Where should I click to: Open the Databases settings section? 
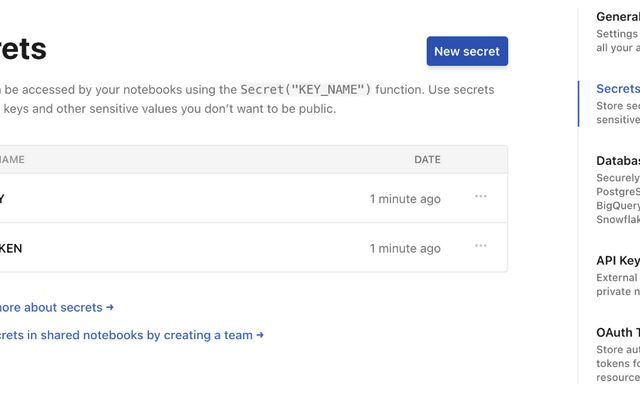coord(617,161)
